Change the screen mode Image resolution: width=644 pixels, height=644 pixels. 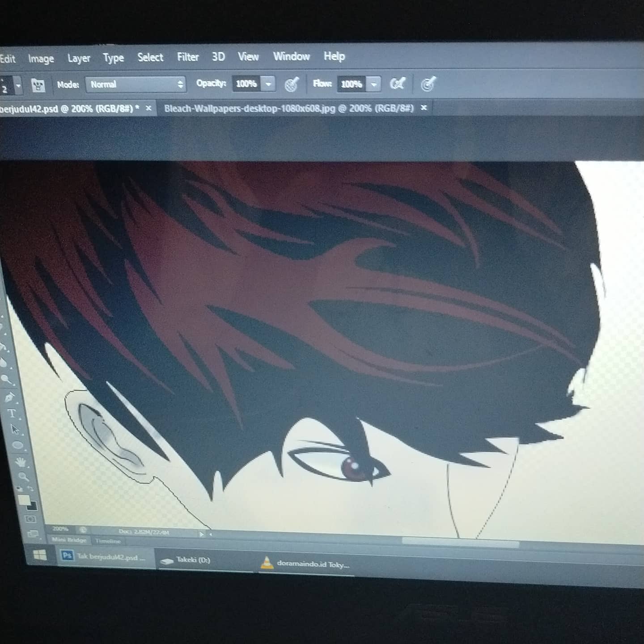point(33,534)
